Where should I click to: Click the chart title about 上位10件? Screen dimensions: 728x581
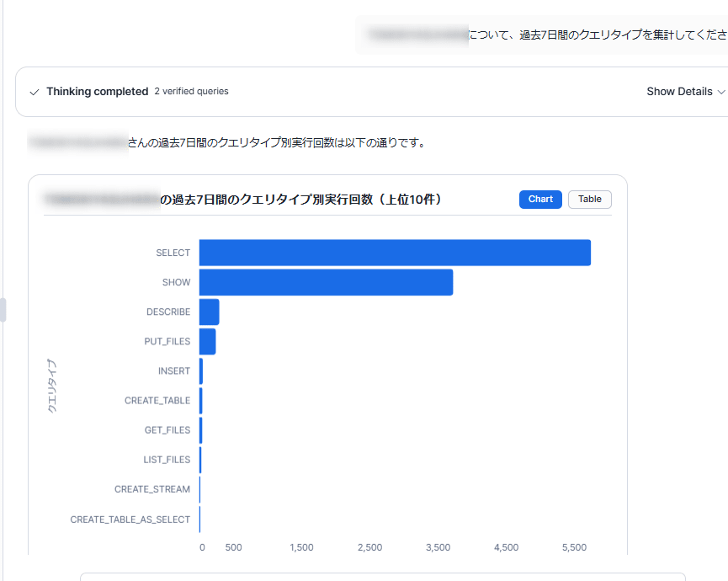(301, 200)
